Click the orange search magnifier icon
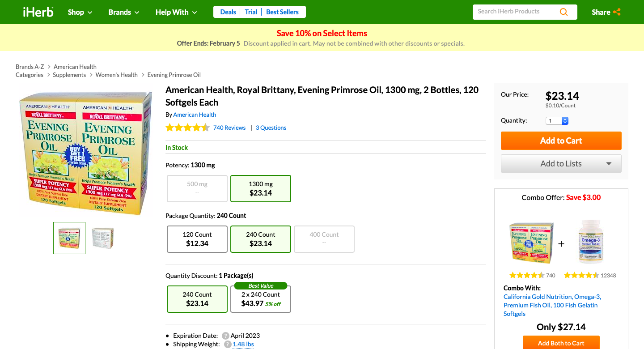 click(x=563, y=12)
